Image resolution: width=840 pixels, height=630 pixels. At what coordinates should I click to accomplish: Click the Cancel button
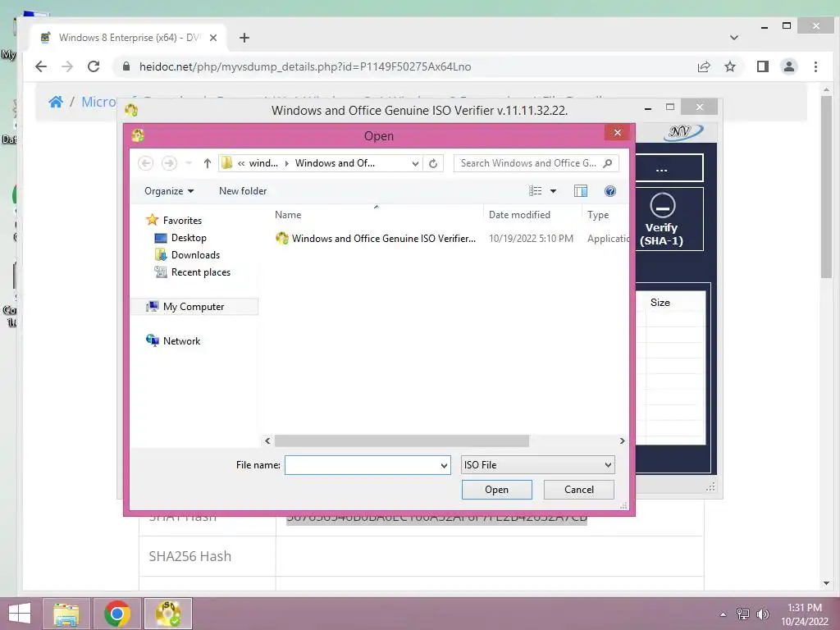pos(578,490)
